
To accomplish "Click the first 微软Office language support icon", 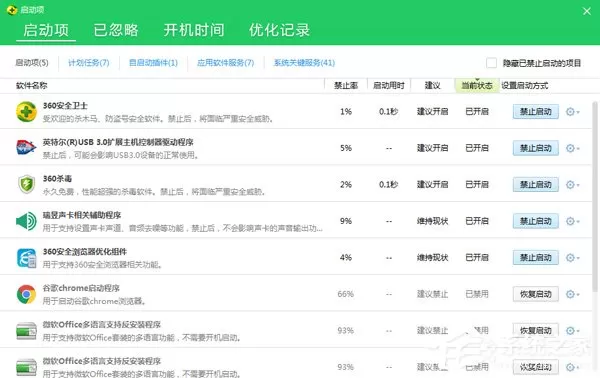I will point(26,331).
